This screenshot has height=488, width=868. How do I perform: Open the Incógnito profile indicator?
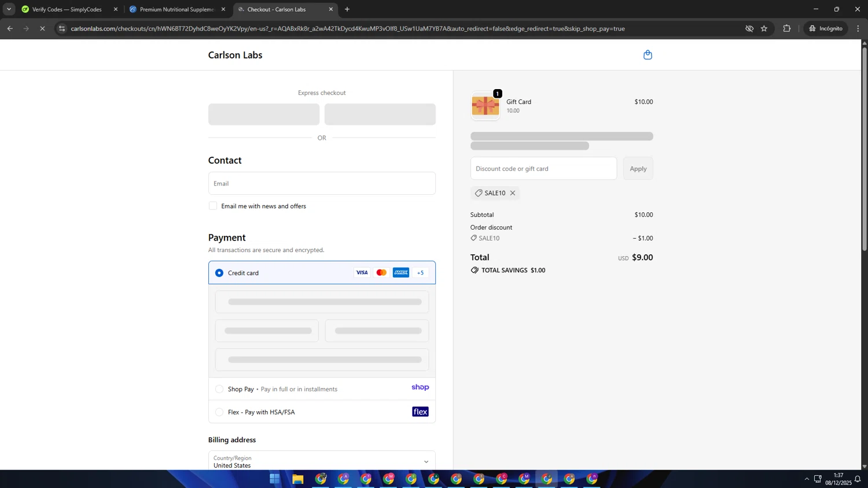pyautogui.click(x=826, y=28)
